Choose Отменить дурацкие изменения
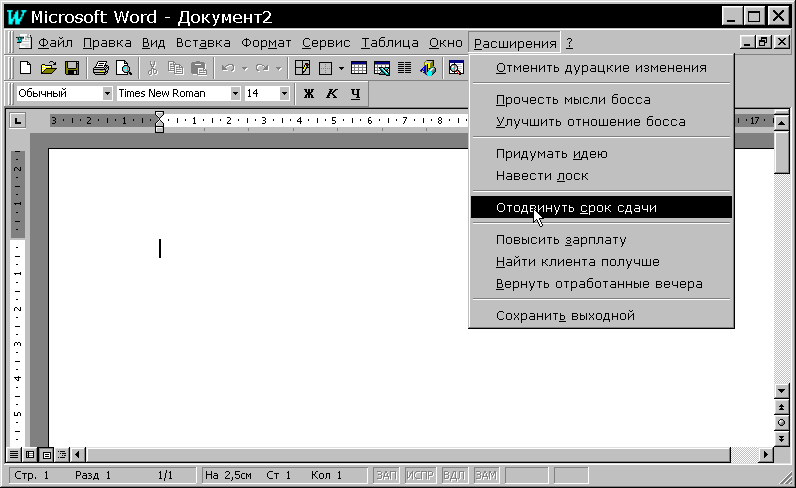Screen dimensions: 796x488 (602, 68)
